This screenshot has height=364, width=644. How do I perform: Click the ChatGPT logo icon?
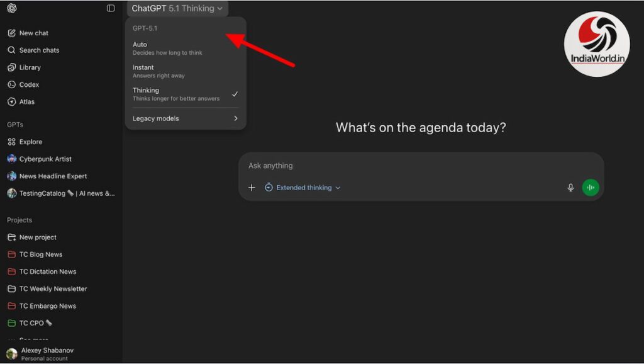pos(12,8)
